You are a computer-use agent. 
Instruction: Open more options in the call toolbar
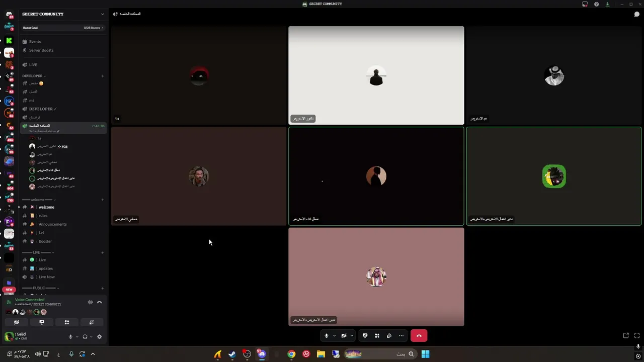click(401, 335)
